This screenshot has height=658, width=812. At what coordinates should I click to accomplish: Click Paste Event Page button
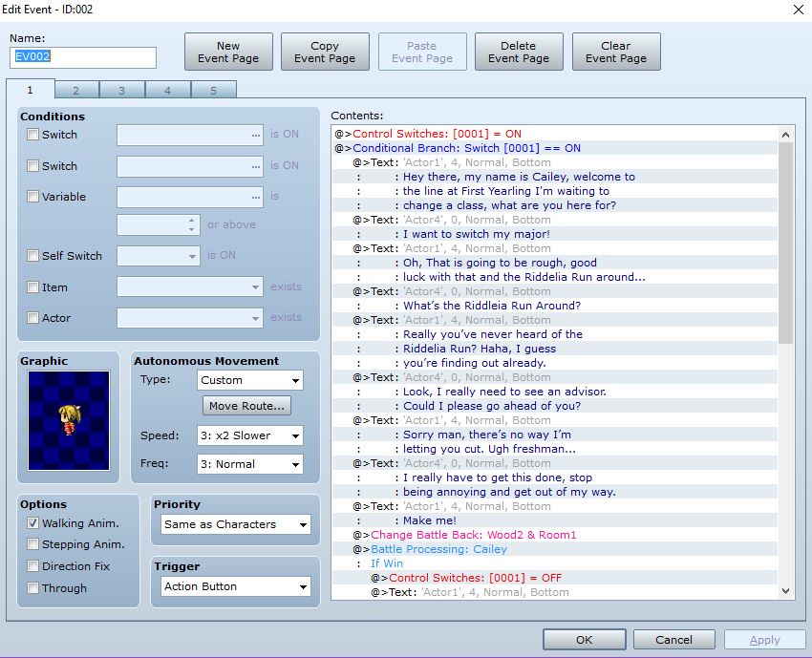(422, 52)
